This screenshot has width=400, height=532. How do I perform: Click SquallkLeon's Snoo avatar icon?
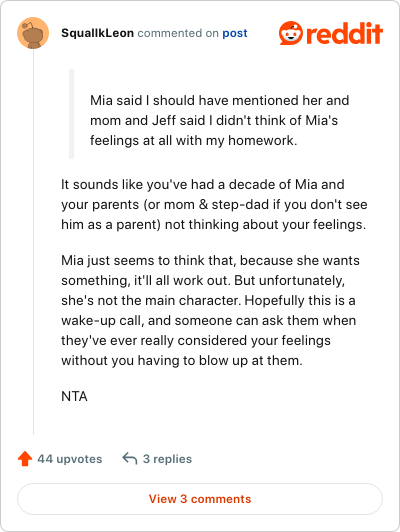pyautogui.click(x=33, y=33)
